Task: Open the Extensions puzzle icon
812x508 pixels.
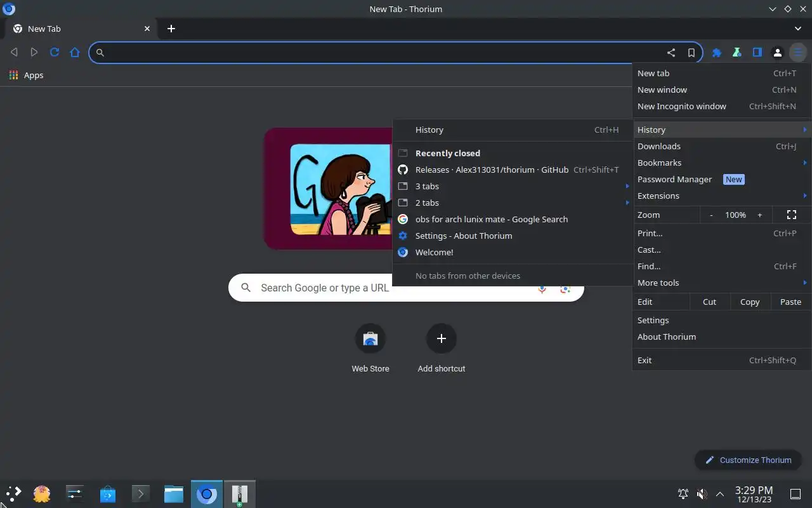Action: pyautogui.click(x=717, y=53)
